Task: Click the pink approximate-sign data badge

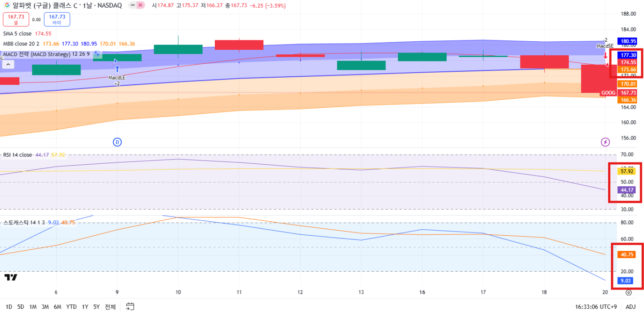Action: click(x=141, y=5)
